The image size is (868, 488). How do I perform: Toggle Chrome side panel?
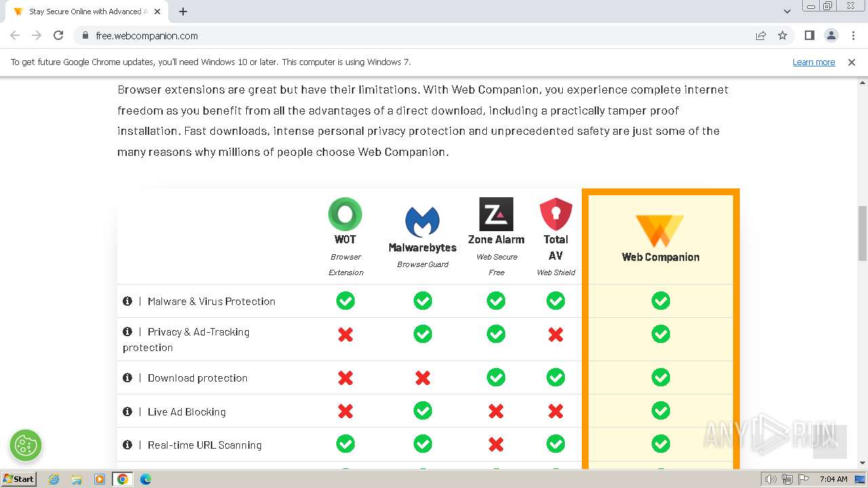tap(809, 36)
